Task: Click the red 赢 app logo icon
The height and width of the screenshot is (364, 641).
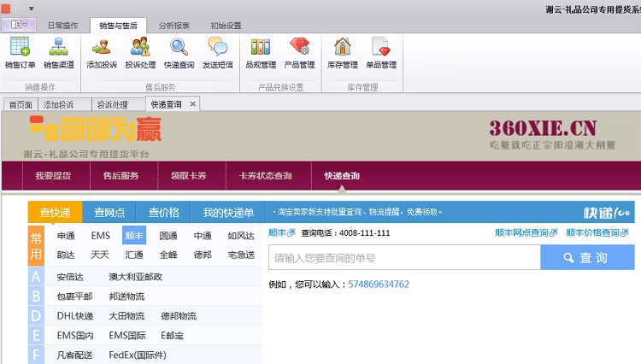Action: [6, 9]
